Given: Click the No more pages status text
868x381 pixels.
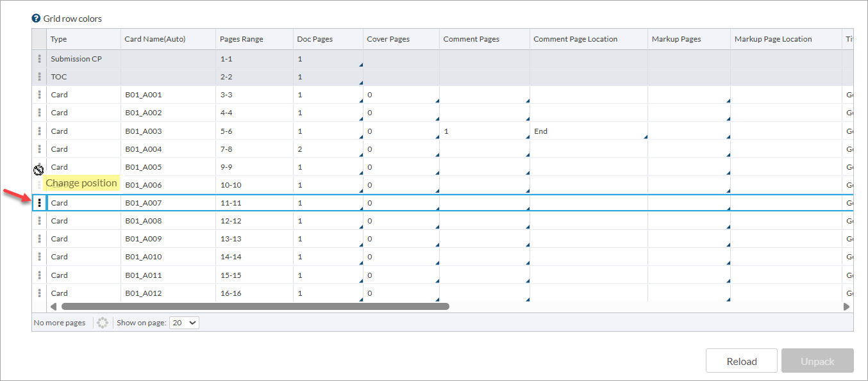Looking at the screenshot, I should click(60, 323).
